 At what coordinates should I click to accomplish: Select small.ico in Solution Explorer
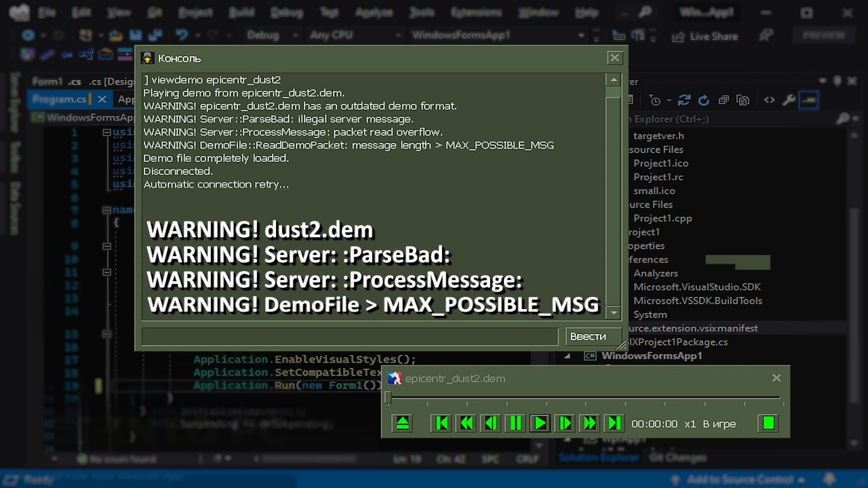tap(654, 190)
